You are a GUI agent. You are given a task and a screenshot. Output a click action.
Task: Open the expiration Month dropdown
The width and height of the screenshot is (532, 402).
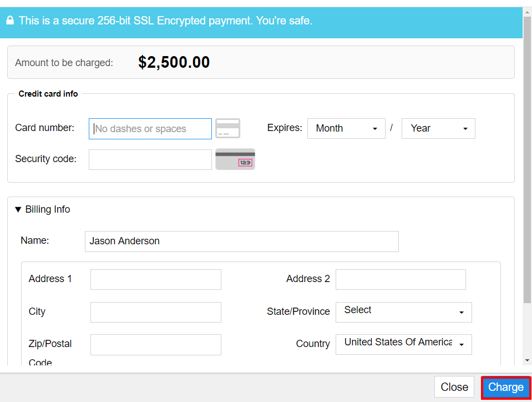[346, 128]
